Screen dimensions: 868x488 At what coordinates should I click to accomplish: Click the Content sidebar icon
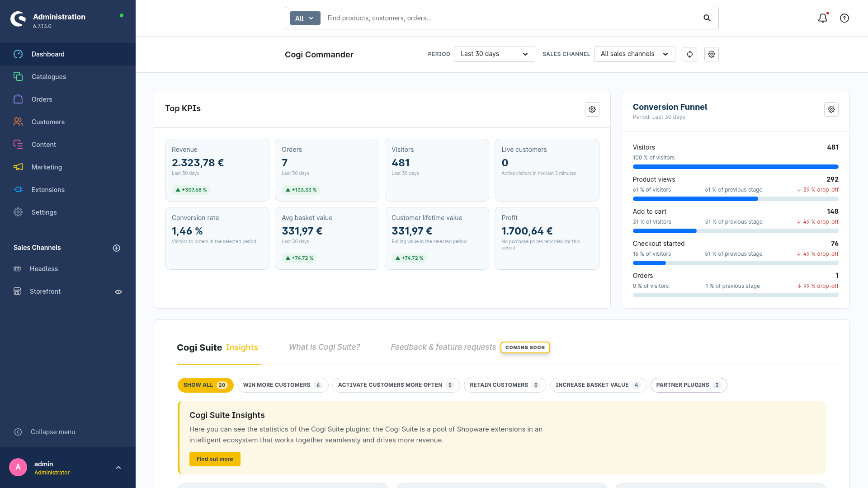(x=18, y=145)
